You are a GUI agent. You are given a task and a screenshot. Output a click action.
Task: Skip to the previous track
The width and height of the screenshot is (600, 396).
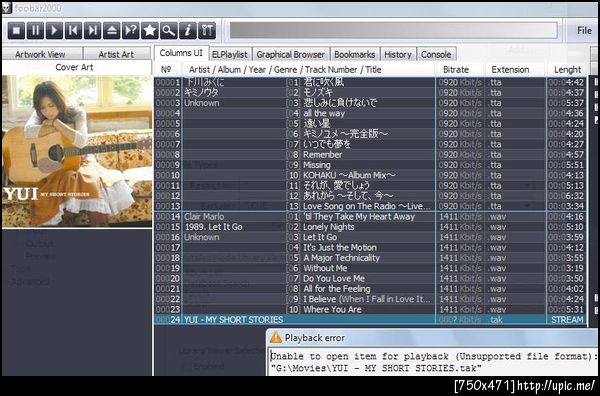click(73, 31)
